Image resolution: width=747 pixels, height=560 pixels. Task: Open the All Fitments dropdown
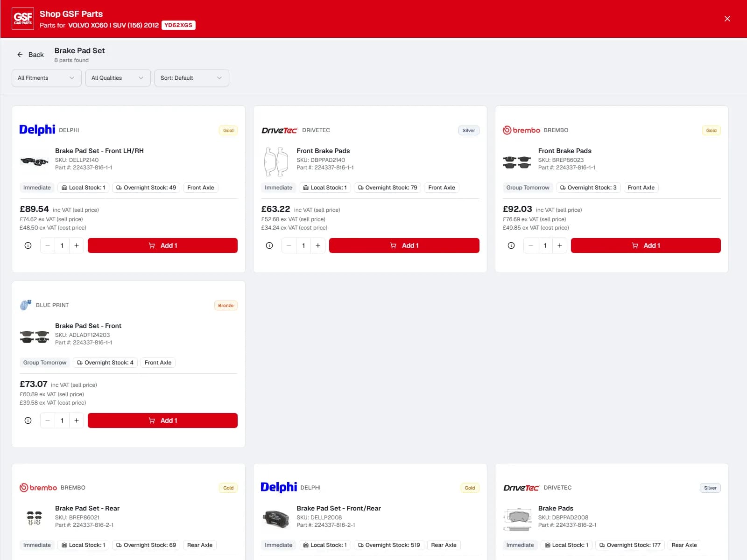(47, 78)
